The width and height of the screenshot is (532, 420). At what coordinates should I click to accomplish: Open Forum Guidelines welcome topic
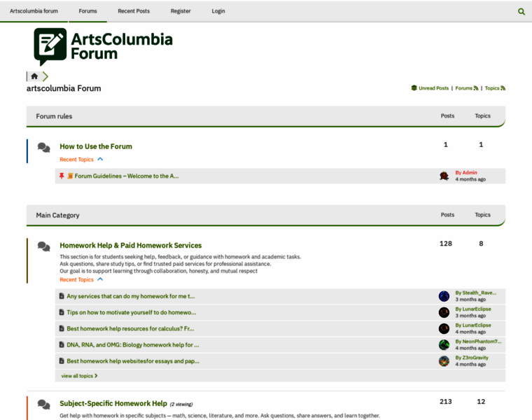point(127,176)
